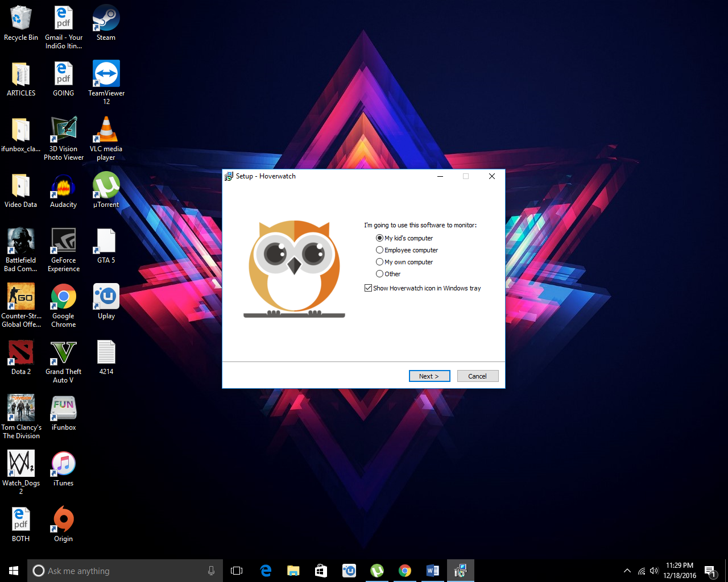The height and width of the screenshot is (582, 728).
Task: Select the Battlefield Bad Company shortcut
Action: click(x=21, y=250)
